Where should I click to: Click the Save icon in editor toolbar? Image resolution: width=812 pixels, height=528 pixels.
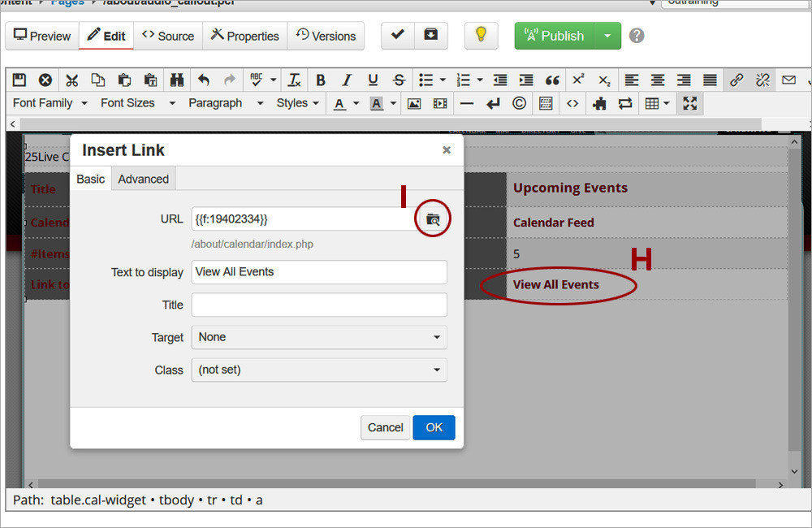[19, 80]
